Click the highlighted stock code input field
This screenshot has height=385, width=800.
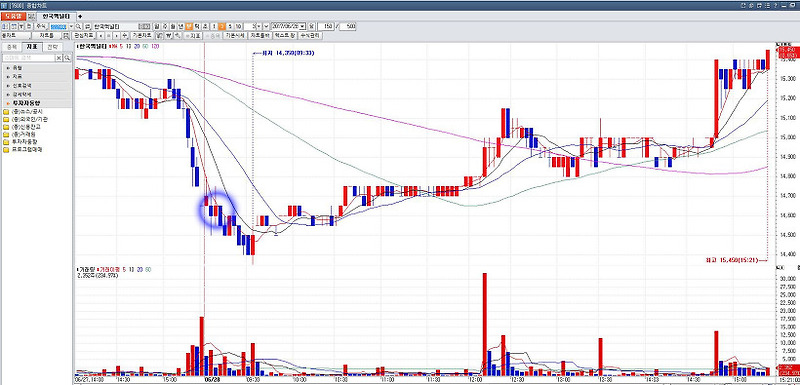pos(59,27)
